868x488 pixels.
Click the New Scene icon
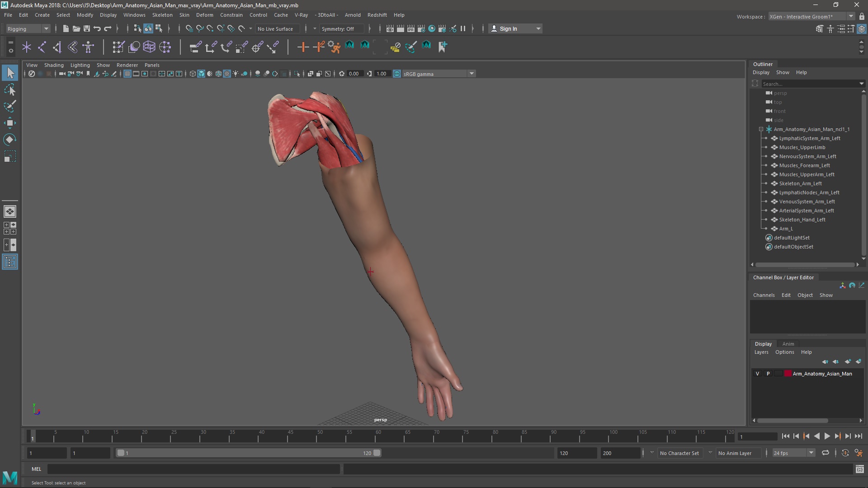pyautogui.click(x=66, y=28)
